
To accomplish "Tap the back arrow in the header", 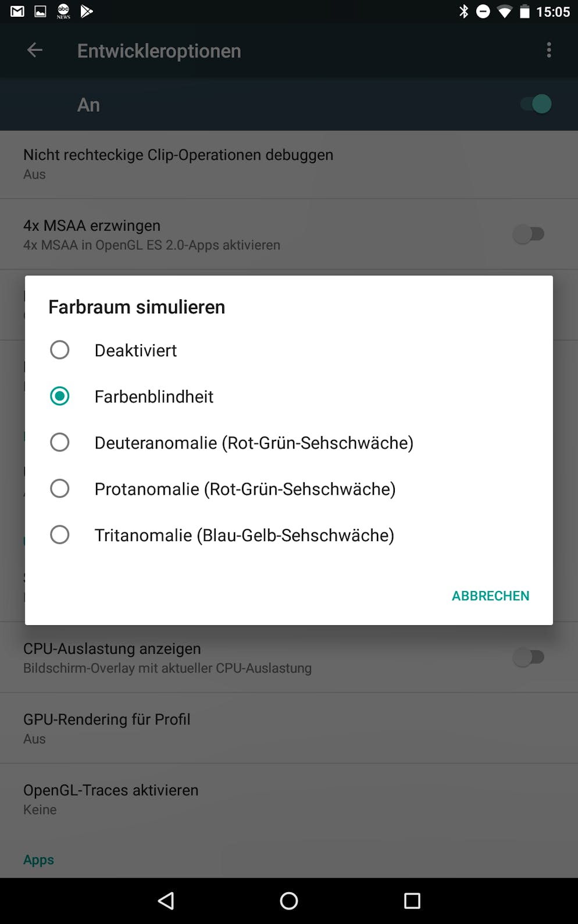I will point(35,51).
